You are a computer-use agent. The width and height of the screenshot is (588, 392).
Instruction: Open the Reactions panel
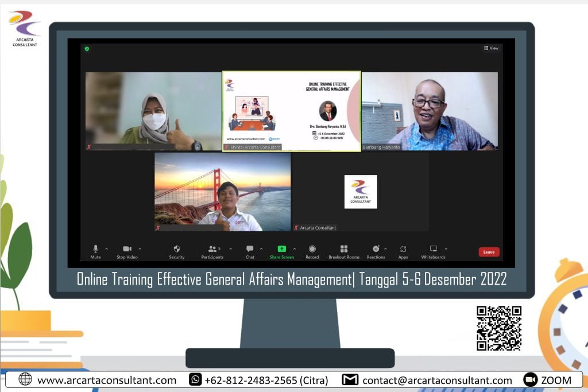pos(376,250)
